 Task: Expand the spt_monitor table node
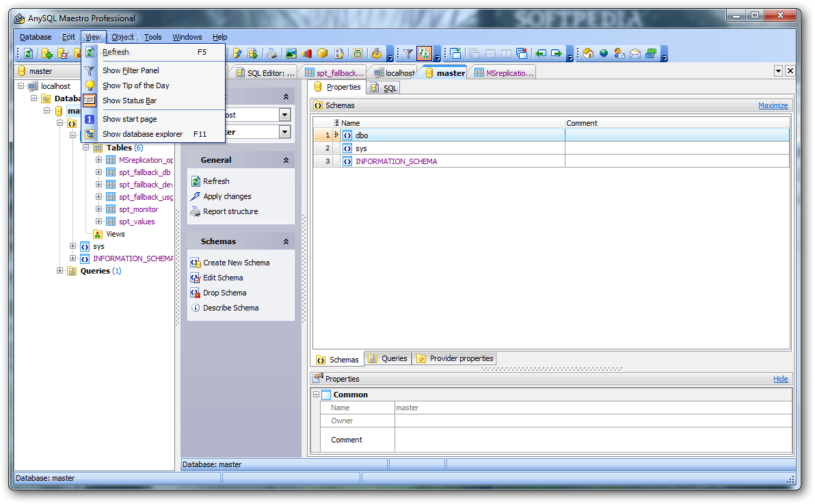[x=98, y=209]
